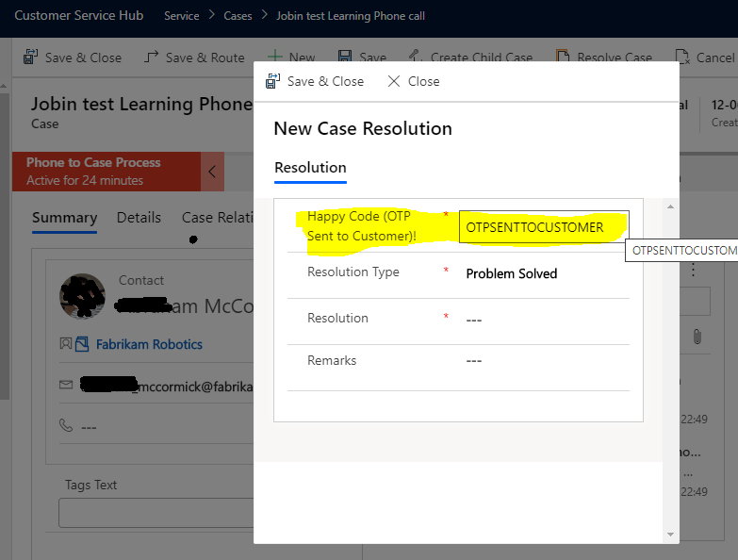Open the Summary tab
This screenshot has width=738, height=560.
tap(64, 218)
